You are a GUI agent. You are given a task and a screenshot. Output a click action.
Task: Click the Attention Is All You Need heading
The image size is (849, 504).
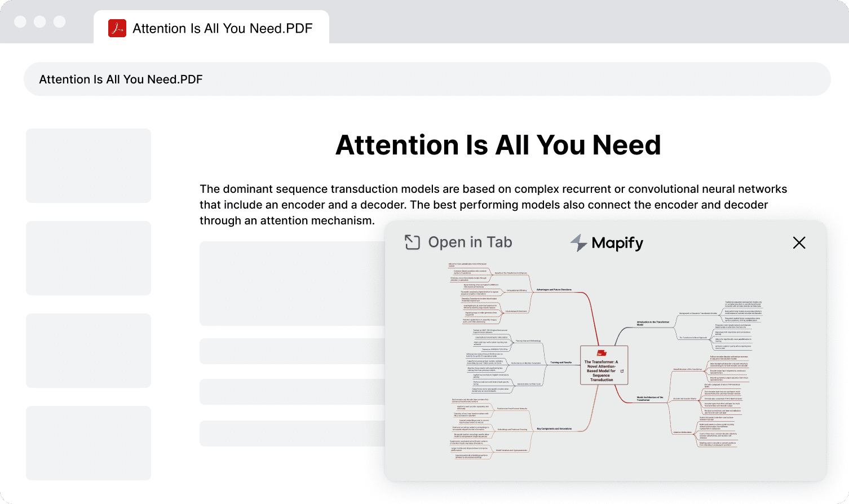pos(498,145)
